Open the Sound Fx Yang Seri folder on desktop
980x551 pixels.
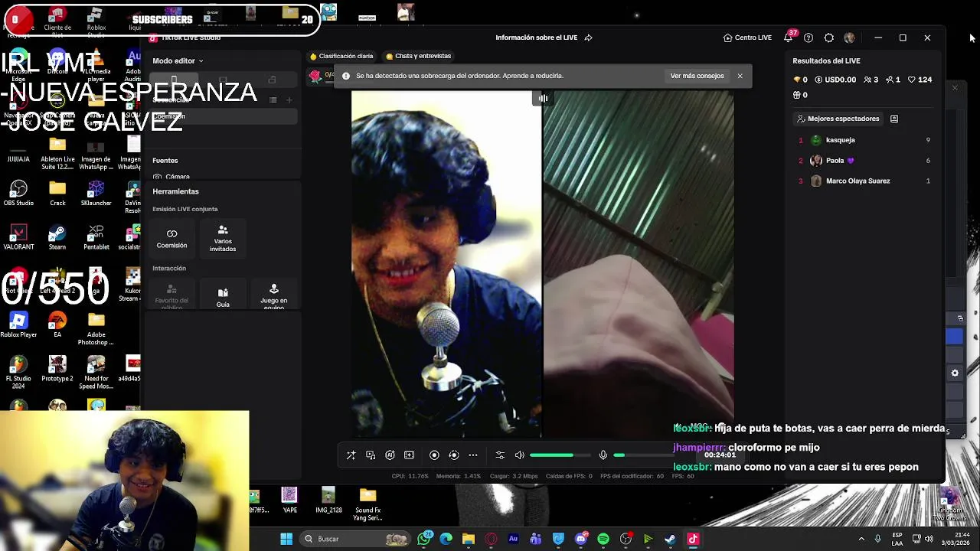(x=367, y=505)
